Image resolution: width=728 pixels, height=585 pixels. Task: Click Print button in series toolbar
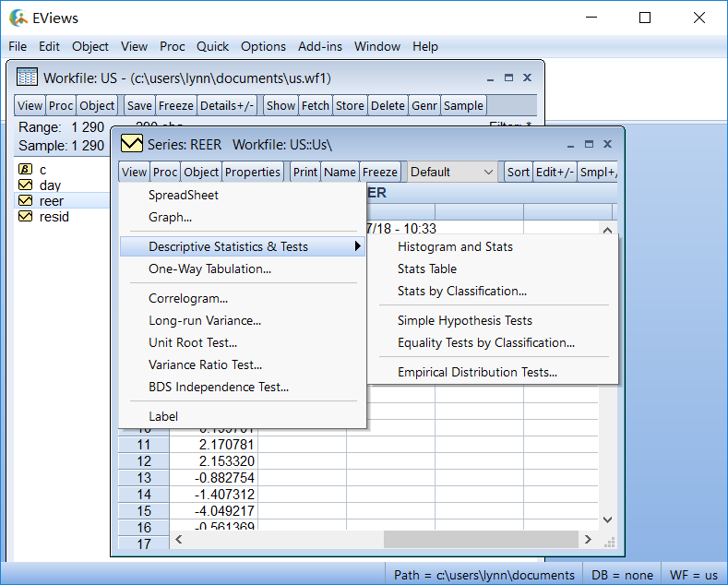(305, 172)
